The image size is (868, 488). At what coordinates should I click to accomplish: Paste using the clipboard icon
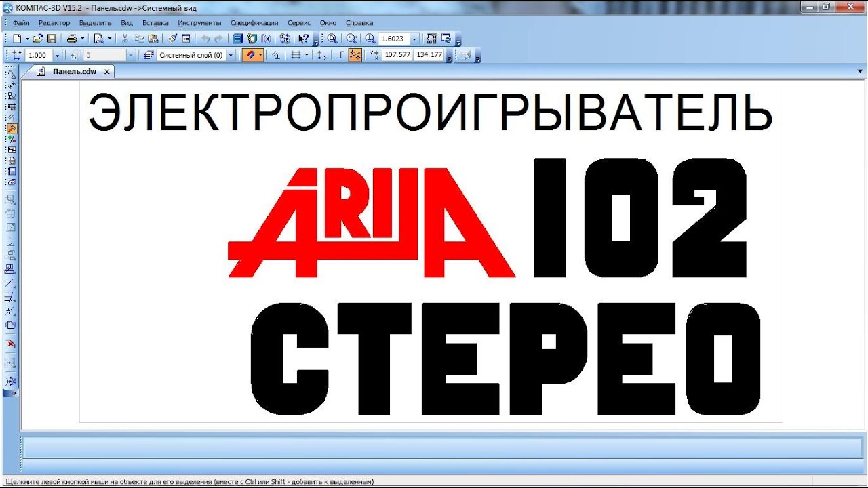click(x=153, y=39)
